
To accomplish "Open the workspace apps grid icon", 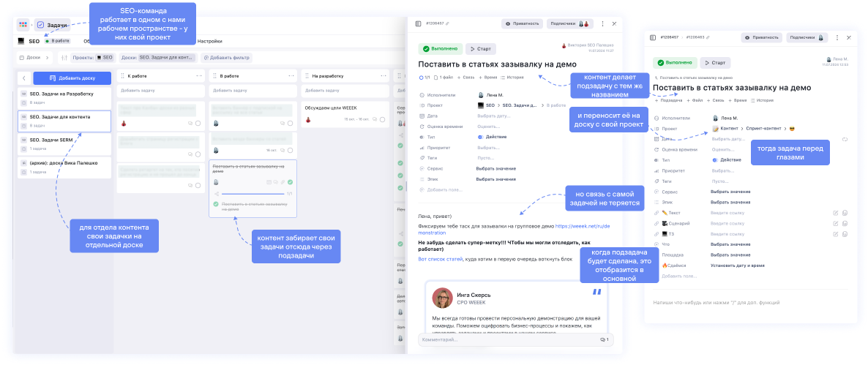I will [x=23, y=24].
